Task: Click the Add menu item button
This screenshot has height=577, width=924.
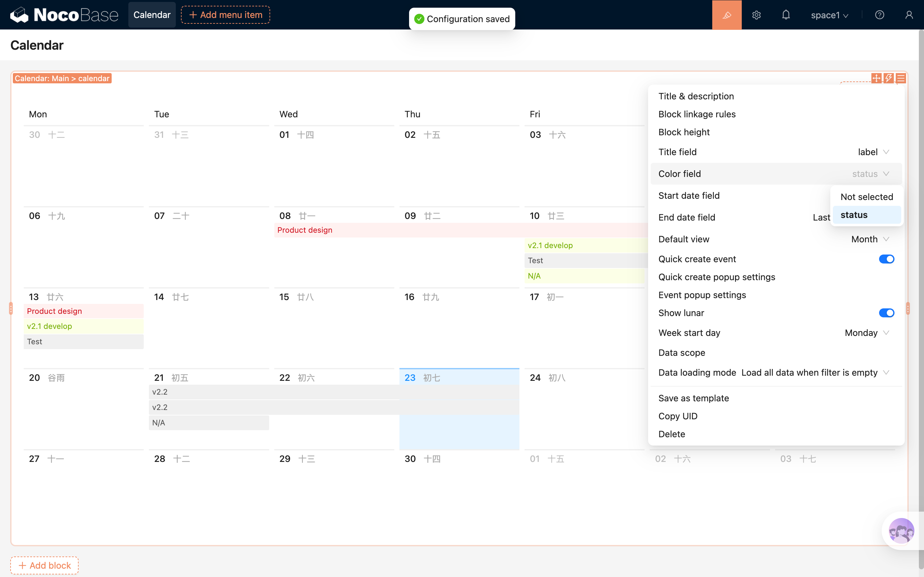Action: click(226, 15)
